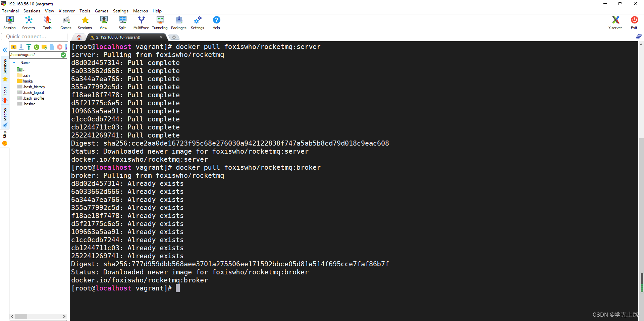Create new file in SFTP panel
644x321 pixels.
tap(52, 47)
